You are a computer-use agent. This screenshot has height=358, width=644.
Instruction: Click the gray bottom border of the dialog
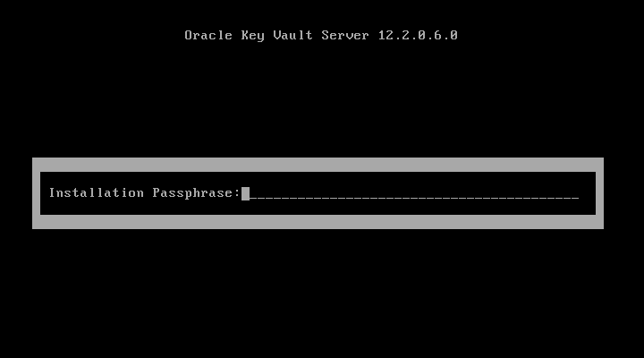pos(318,222)
